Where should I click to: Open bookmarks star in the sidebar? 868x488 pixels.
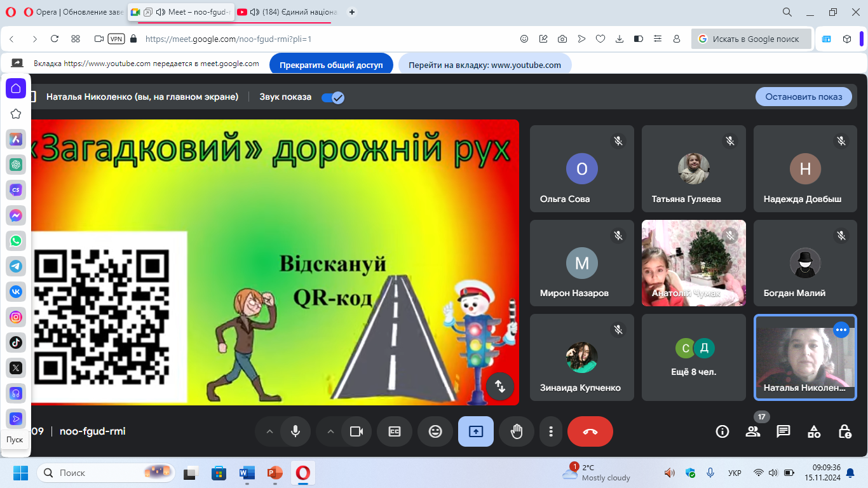click(x=16, y=114)
